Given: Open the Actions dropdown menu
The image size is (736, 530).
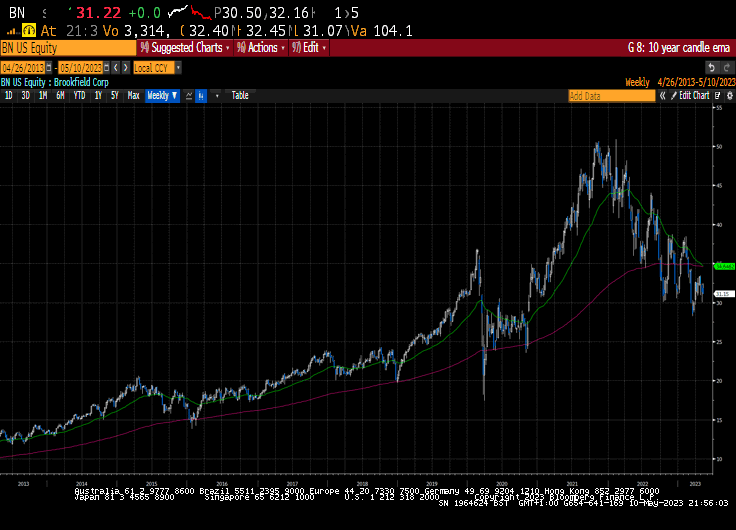Looking at the screenshot, I should pyautogui.click(x=261, y=48).
